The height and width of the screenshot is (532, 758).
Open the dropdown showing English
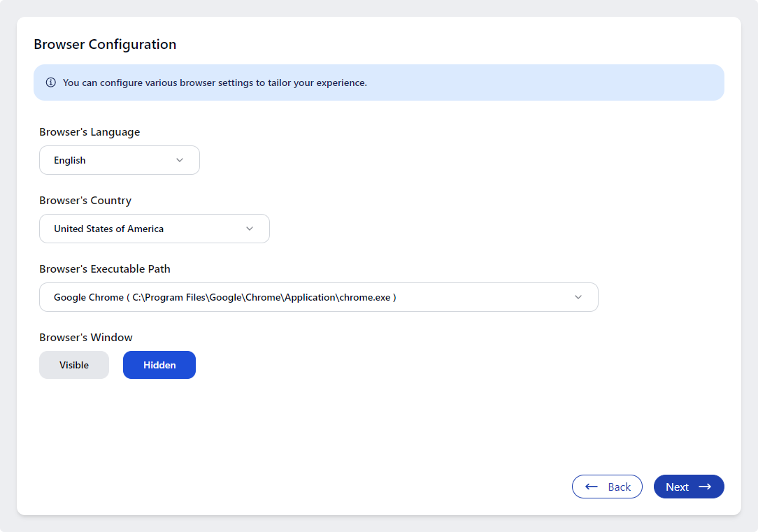119,160
